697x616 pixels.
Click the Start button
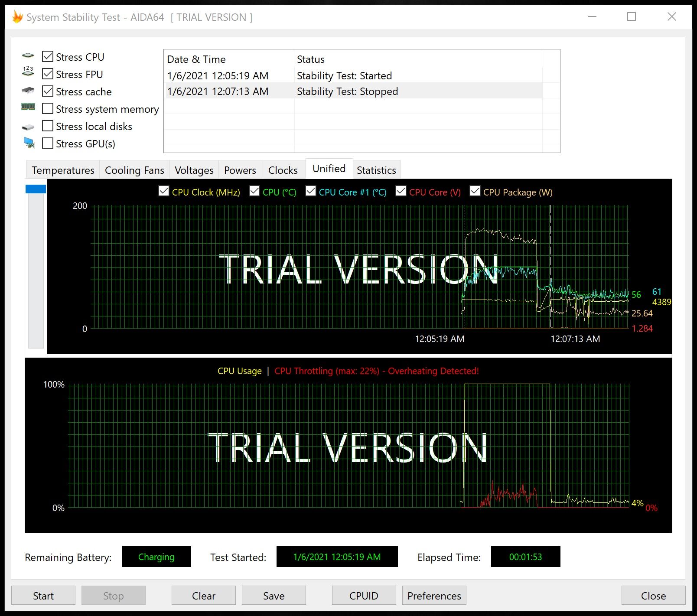coord(43,596)
